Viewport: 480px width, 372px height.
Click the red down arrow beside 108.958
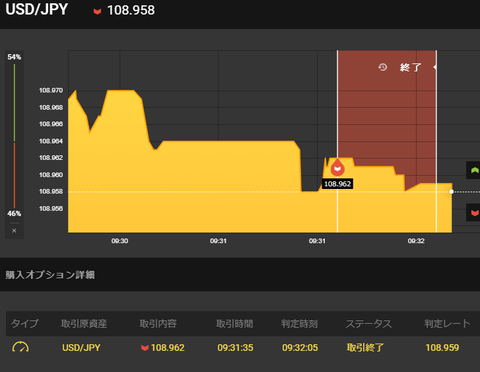coord(97,11)
